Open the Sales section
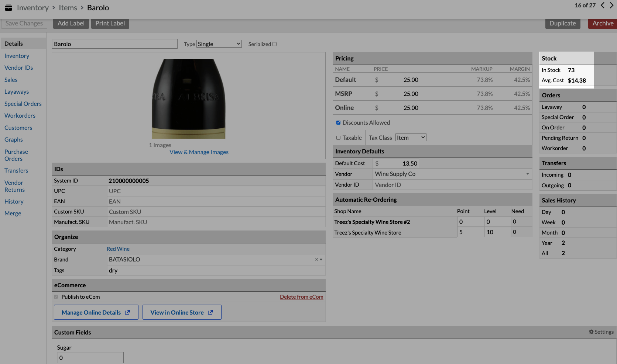Image resolution: width=617 pixels, height=364 pixels. (x=11, y=80)
